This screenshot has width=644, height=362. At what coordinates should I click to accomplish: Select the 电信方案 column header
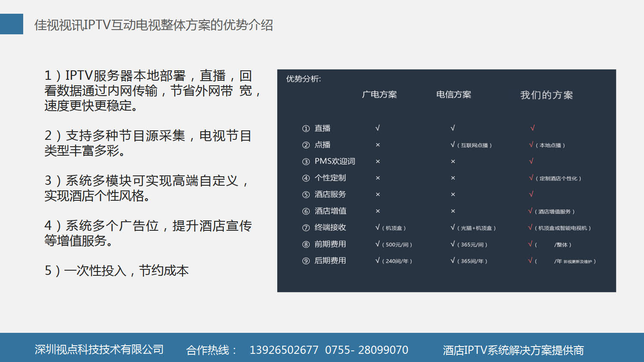click(x=453, y=94)
